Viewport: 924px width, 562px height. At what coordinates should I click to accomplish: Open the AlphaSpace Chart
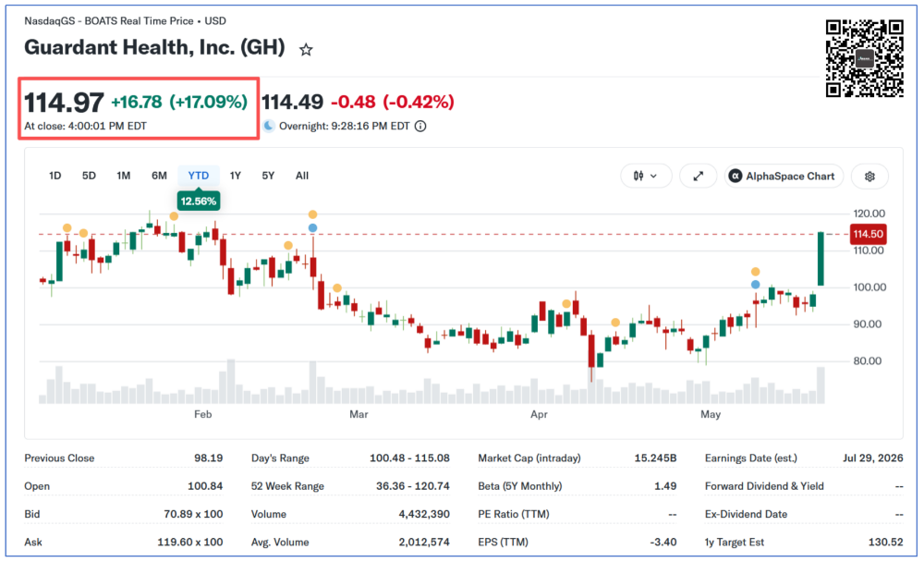click(x=784, y=176)
